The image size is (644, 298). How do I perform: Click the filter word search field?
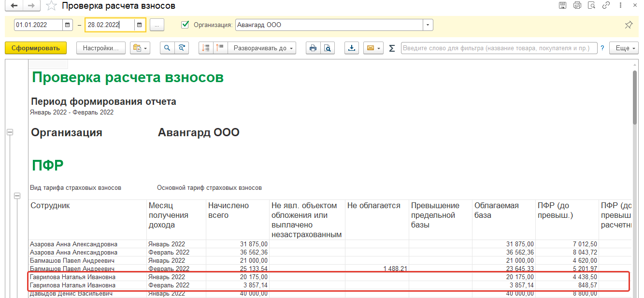pyautogui.click(x=499, y=48)
